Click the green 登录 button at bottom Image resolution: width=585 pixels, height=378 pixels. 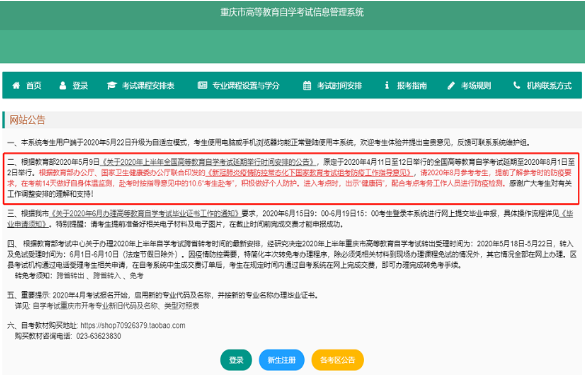tap(236, 360)
